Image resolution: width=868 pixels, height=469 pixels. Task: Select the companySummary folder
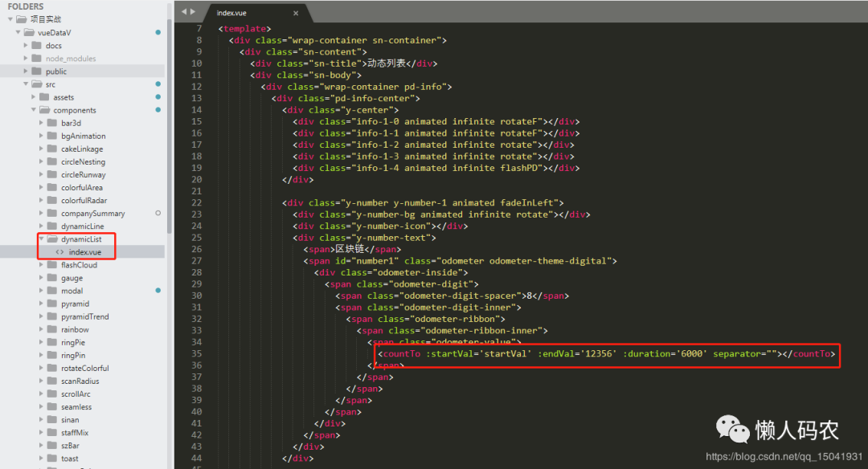[x=93, y=214]
